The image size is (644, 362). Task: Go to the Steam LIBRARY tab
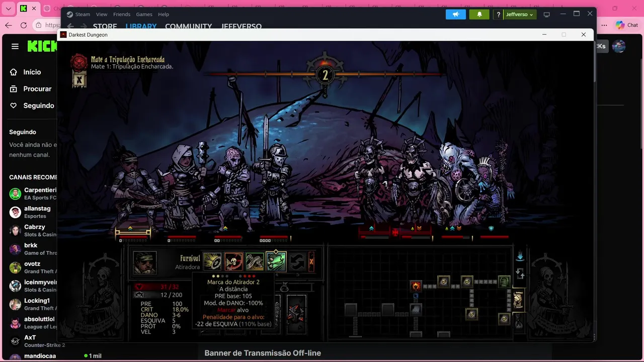coord(141,26)
